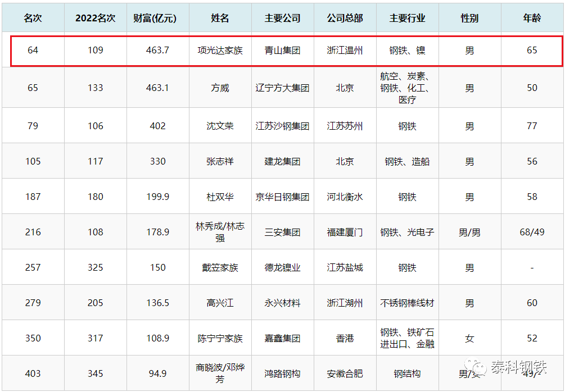The image size is (565, 392).
Task: Click the industry cell 钢结构
Action: tap(407, 373)
